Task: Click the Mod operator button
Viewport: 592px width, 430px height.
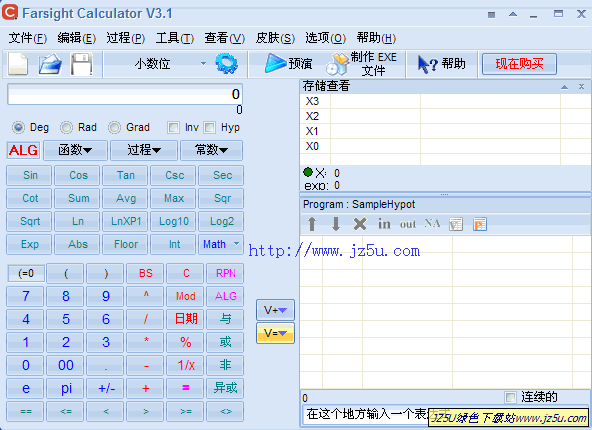Action: (x=185, y=296)
